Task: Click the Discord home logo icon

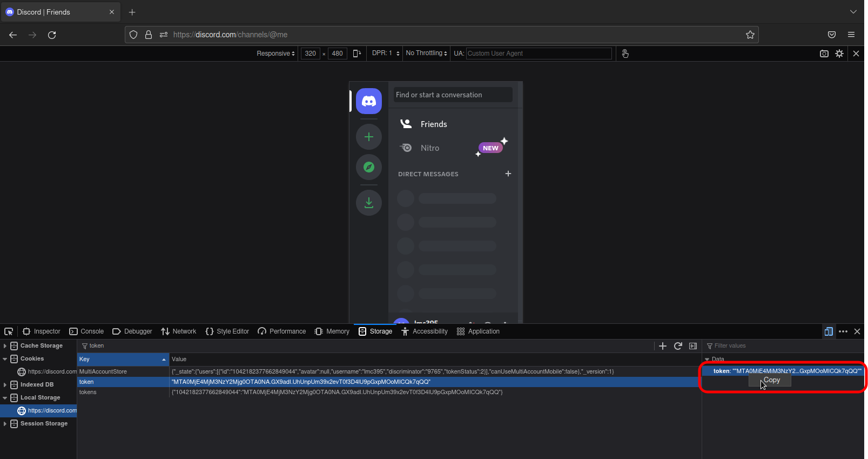Action: (x=369, y=101)
